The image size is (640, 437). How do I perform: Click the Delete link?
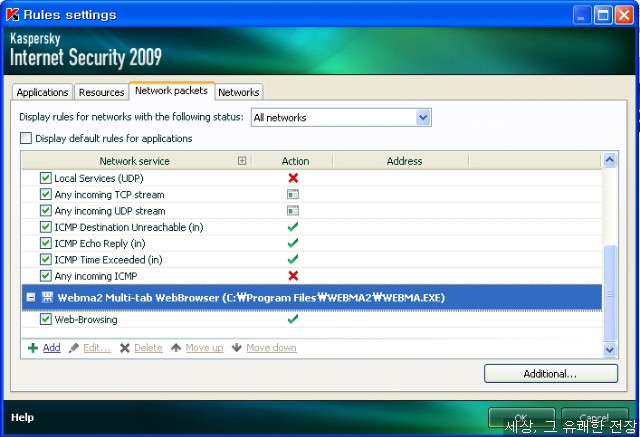tap(148, 348)
